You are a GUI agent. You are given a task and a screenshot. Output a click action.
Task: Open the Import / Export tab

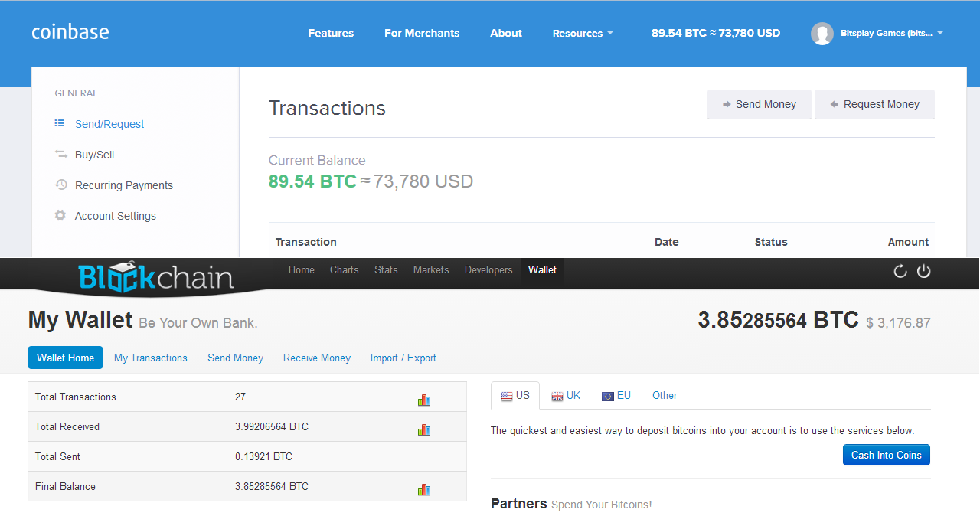403,358
